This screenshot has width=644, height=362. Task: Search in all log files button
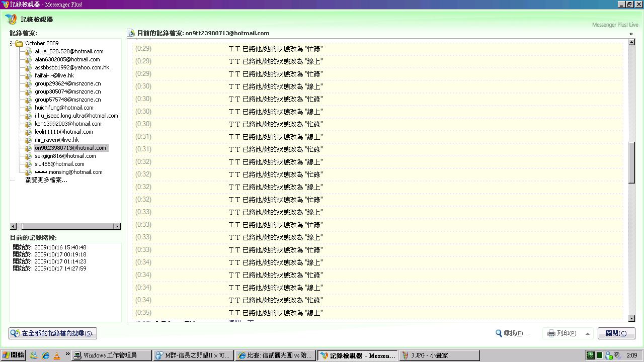click(x=53, y=333)
